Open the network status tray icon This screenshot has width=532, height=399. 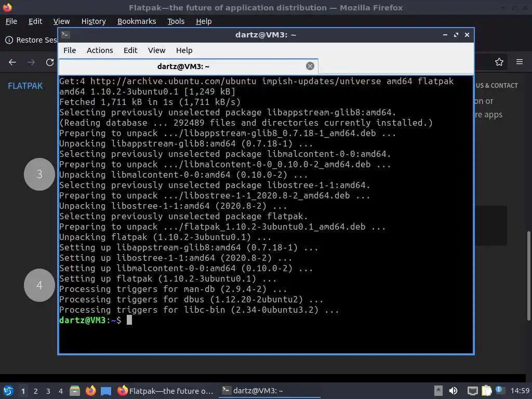click(472, 391)
